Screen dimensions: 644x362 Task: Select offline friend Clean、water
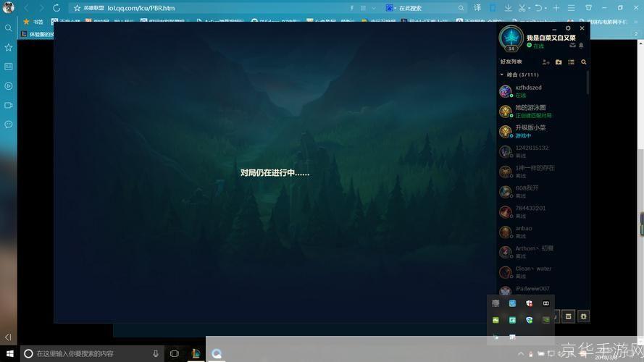pyautogui.click(x=542, y=272)
